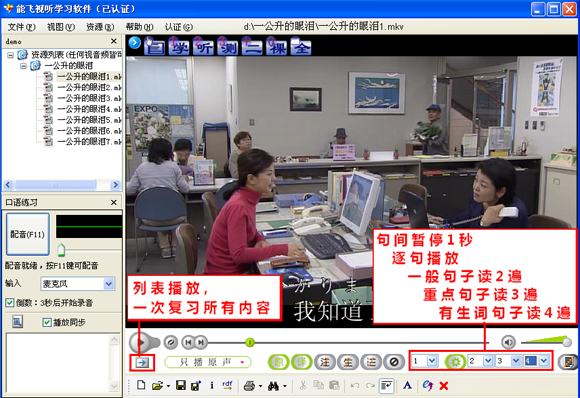Click the green gear settings icon

455,361
